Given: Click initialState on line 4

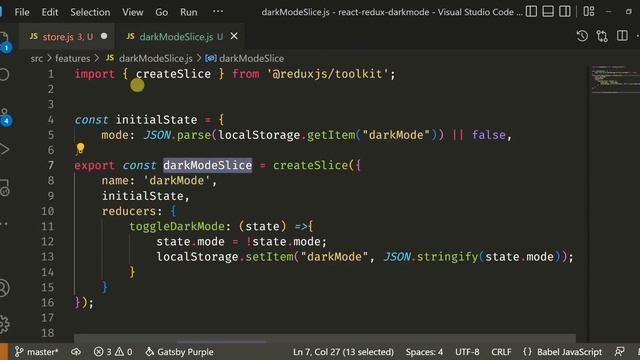Looking at the screenshot, I should tap(156, 120).
